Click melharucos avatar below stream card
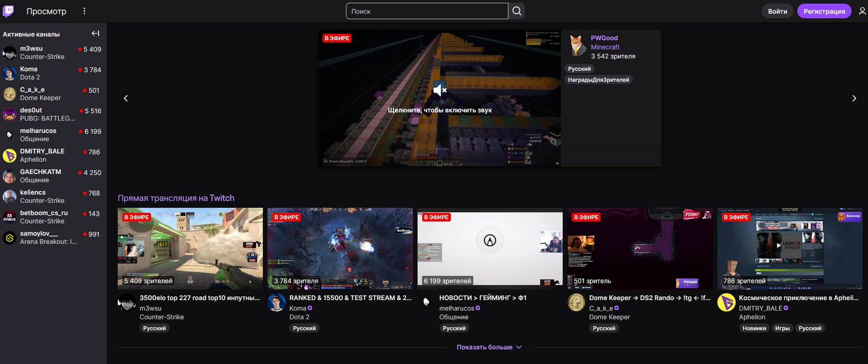868x364 pixels. (426, 302)
